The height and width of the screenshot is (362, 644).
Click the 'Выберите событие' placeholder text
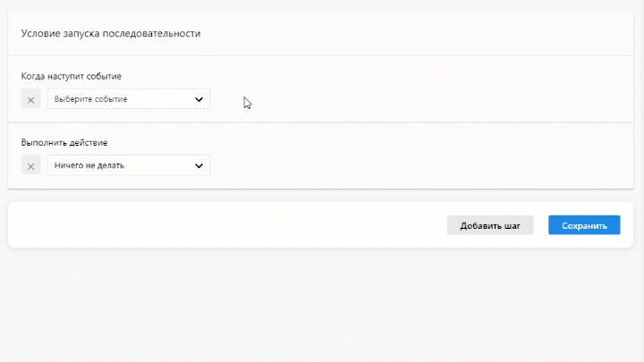90,99
